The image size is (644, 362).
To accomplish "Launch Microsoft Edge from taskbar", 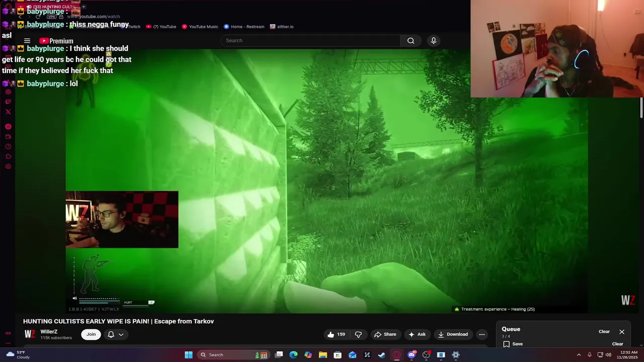I will 293,355.
